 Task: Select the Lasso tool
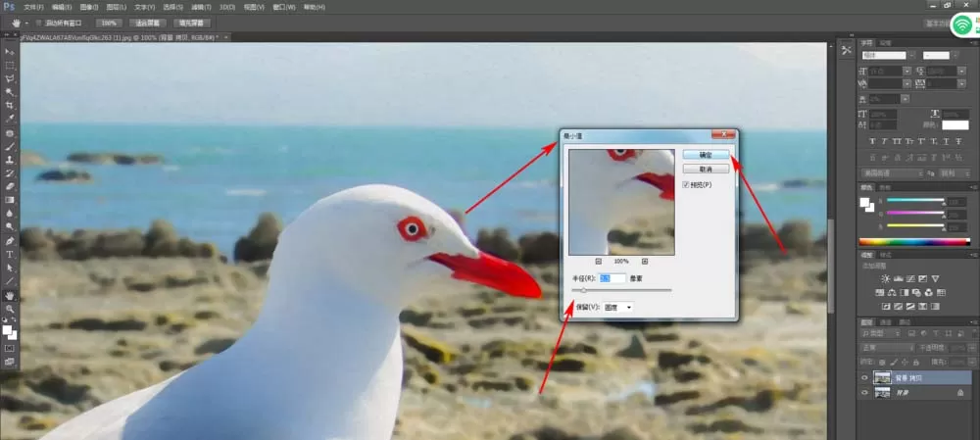tap(10, 78)
